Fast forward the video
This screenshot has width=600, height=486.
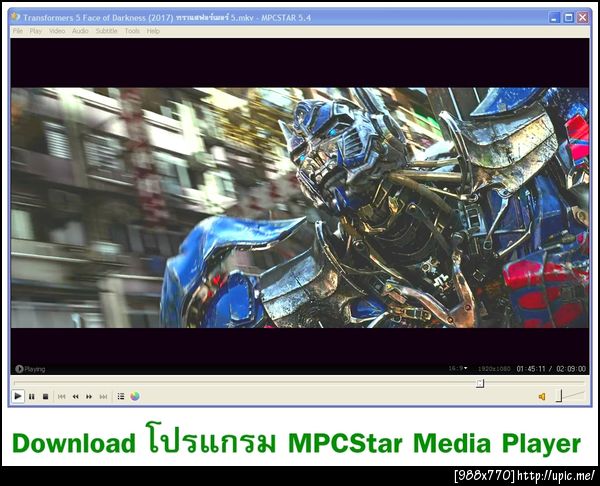pyautogui.click(x=89, y=396)
